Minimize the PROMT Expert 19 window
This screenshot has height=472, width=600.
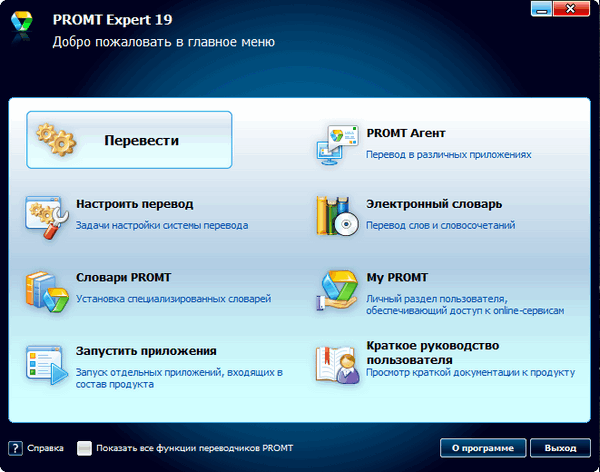(x=541, y=9)
